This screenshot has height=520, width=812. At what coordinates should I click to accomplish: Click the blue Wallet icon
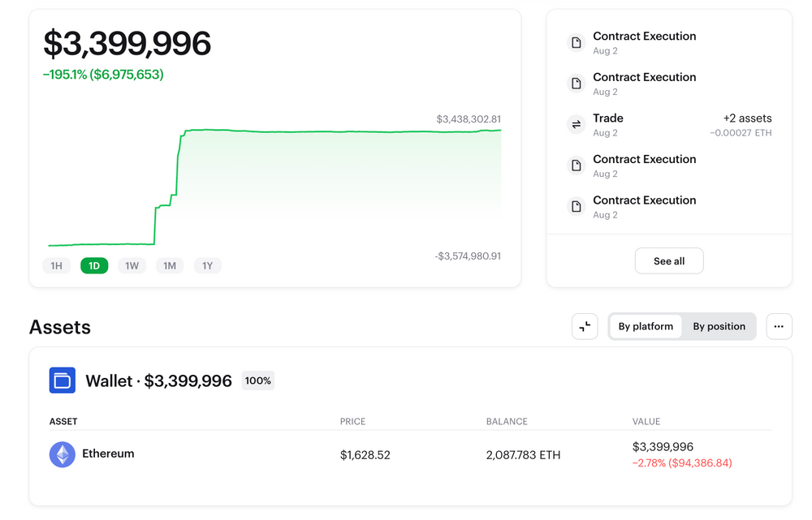click(x=63, y=380)
